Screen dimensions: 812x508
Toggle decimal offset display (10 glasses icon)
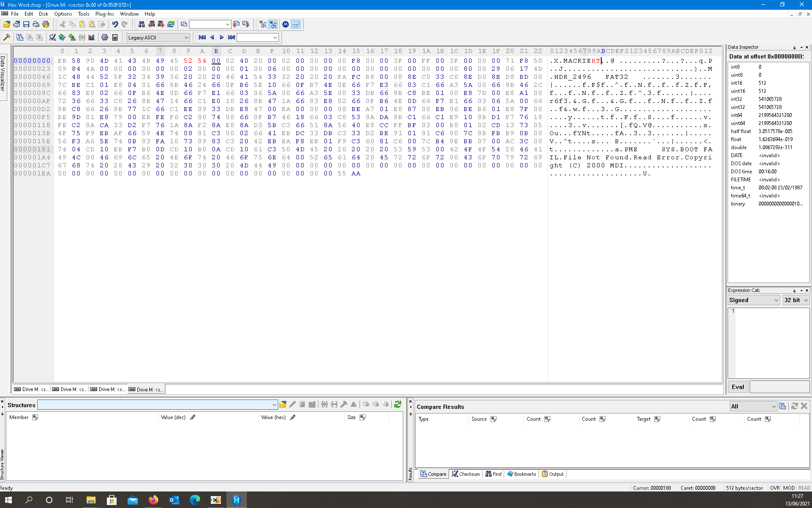point(263,25)
